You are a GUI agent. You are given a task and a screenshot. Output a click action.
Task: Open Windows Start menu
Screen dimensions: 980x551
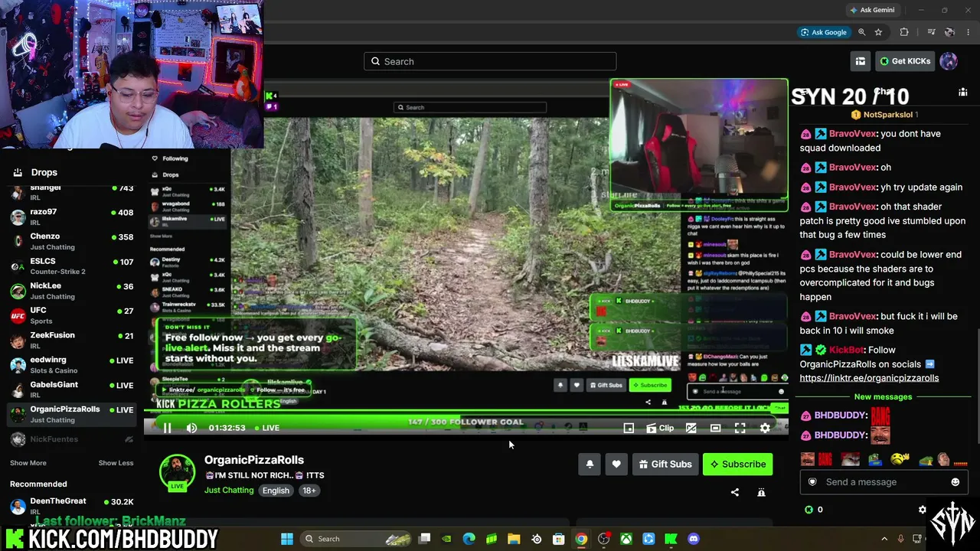pos(287,539)
